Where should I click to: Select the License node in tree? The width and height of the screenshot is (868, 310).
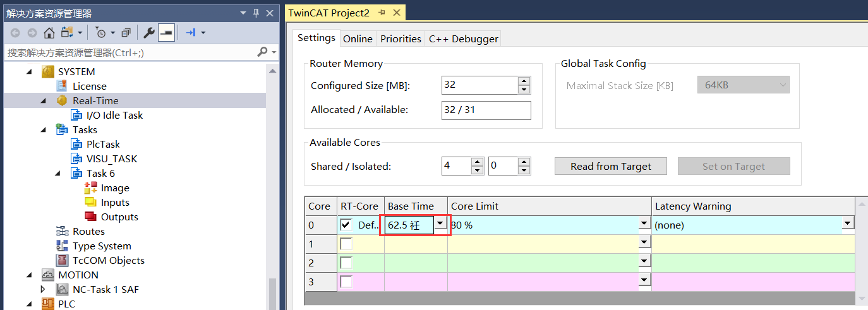point(89,86)
